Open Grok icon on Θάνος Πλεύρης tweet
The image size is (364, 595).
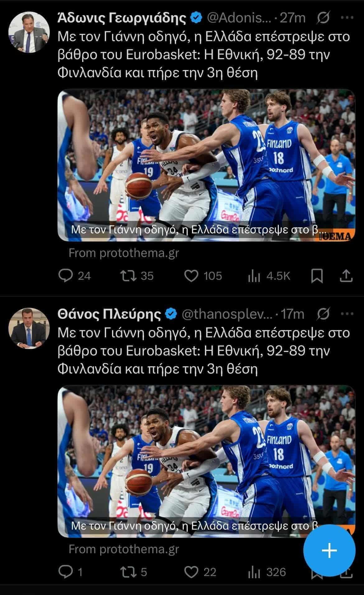pyautogui.click(x=323, y=314)
